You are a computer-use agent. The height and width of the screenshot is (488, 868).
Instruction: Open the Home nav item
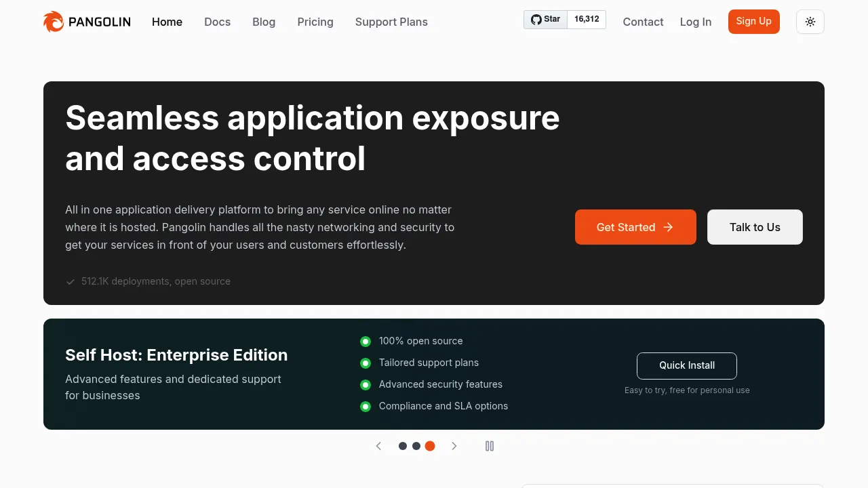pos(167,22)
